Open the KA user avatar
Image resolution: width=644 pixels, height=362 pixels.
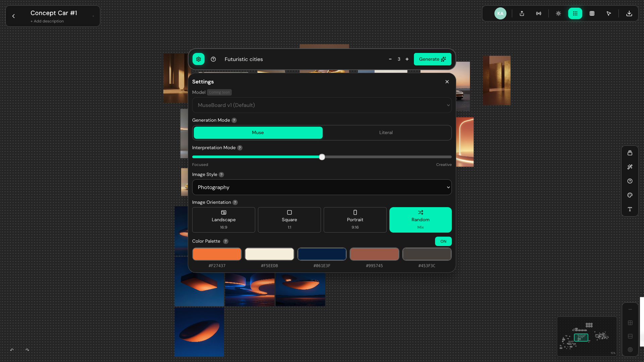click(x=500, y=13)
